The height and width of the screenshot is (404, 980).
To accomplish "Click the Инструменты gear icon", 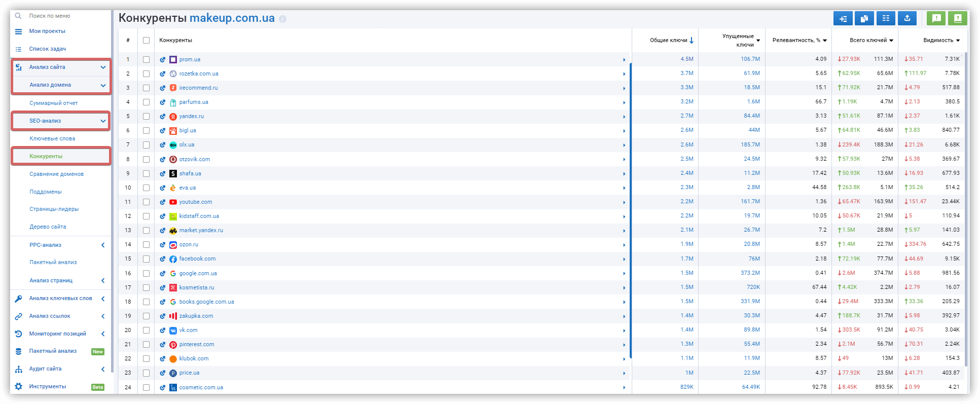I will [18, 387].
